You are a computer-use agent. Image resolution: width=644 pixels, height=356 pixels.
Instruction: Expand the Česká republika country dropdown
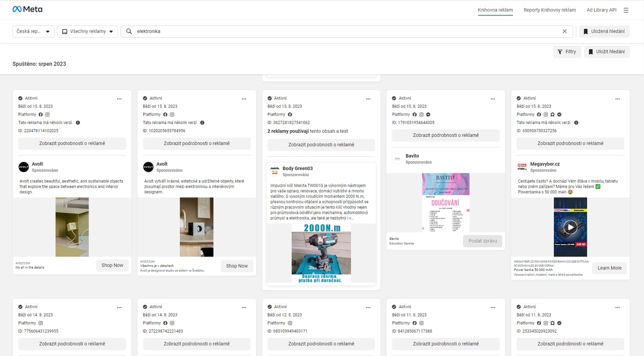(x=33, y=31)
